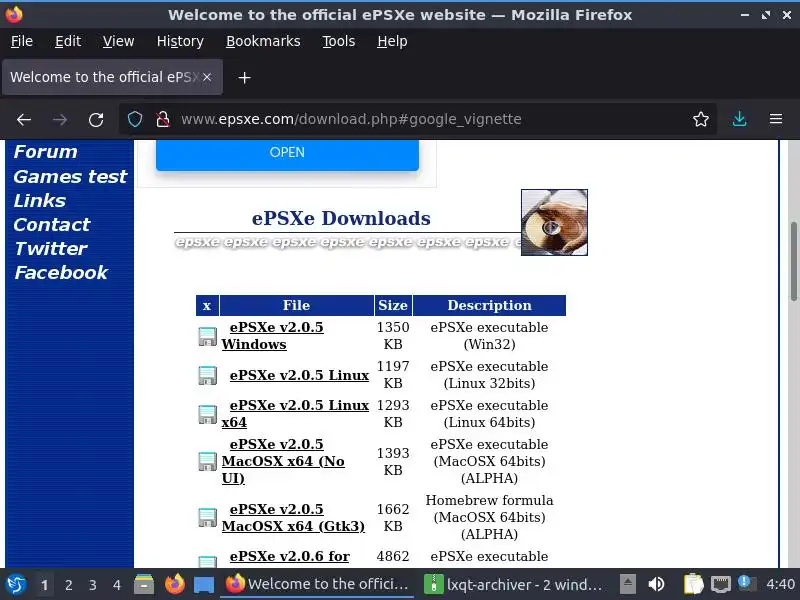The image size is (800, 600).
Task: Switch to virtual desktop 4
Action: (x=117, y=585)
